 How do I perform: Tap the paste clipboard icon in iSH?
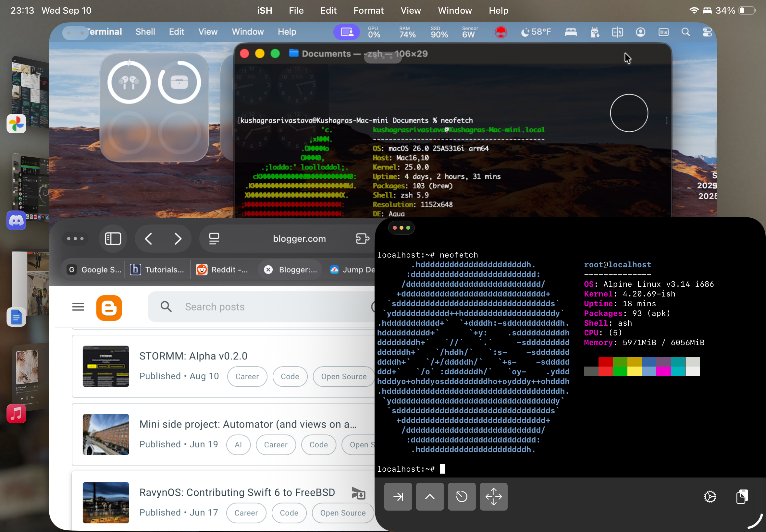tap(742, 497)
